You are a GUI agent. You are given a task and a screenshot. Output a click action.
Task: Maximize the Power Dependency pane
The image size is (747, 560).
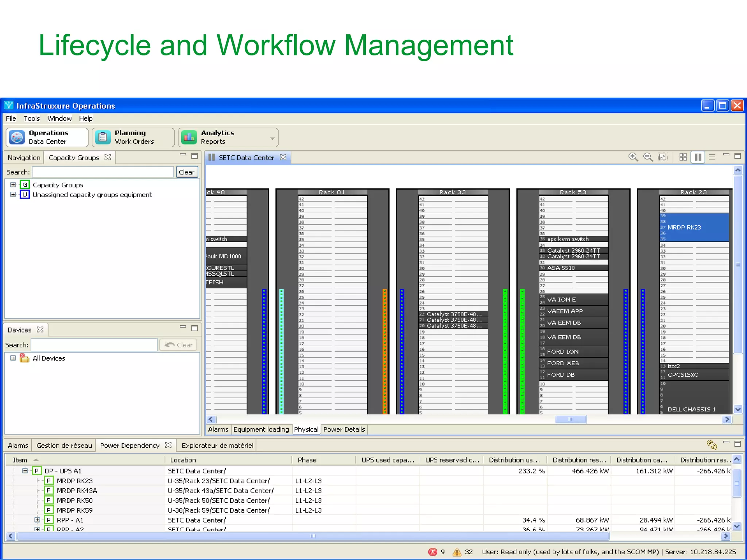[738, 444]
